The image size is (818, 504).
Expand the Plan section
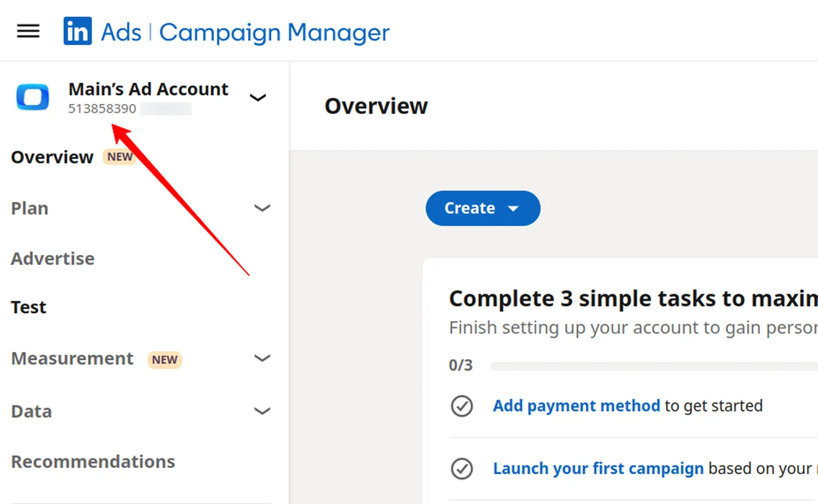coord(263,208)
